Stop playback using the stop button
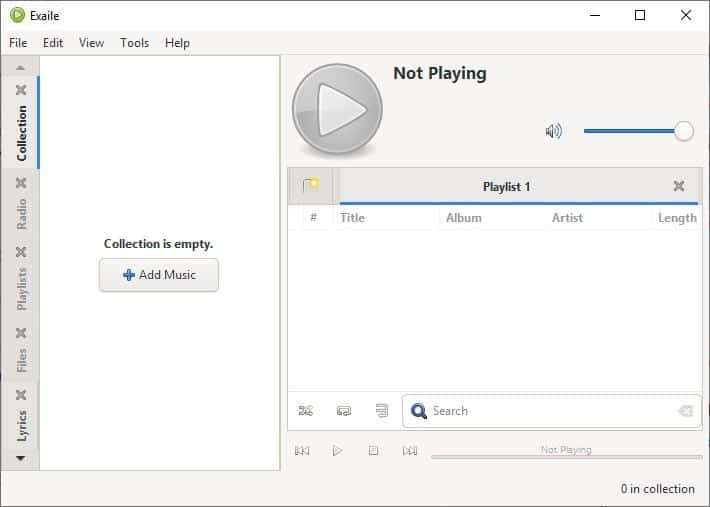Viewport: 710px width, 507px height. 373,451
